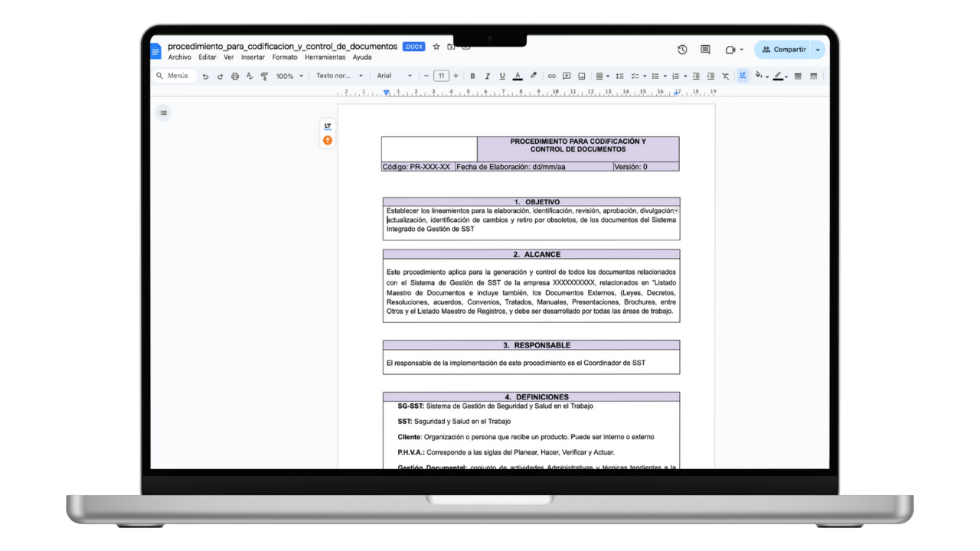Click the Print icon in the toolbar
The width and height of the screenshot is (980, 551).
click(234, 76)
